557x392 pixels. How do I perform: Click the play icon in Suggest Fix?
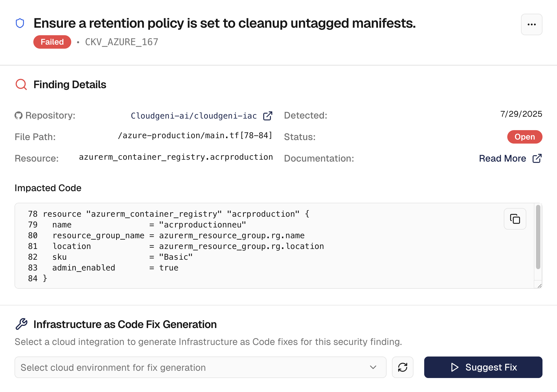click(455, 367)
